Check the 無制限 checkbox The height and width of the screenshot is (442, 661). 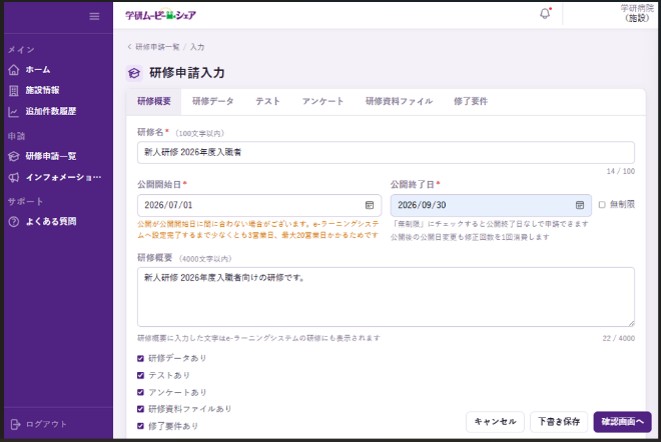602,205
